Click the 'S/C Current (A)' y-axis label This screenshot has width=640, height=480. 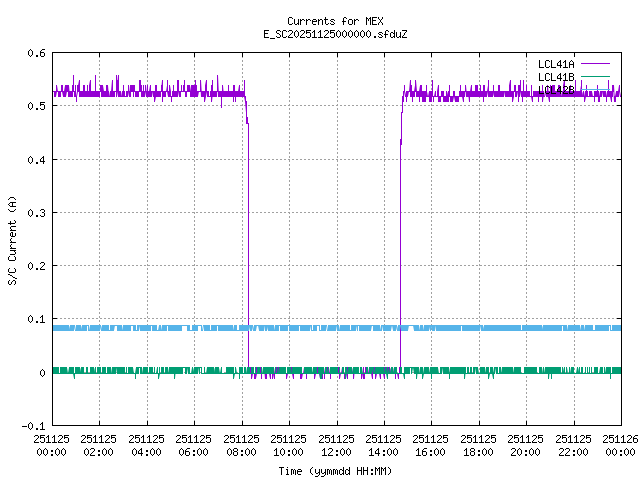point(12,240)
